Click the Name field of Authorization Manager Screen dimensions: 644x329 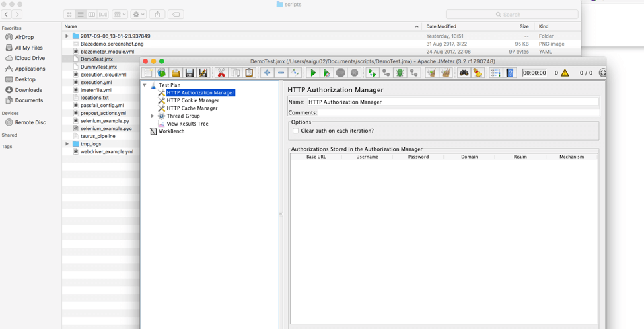(x=452, y=102)
